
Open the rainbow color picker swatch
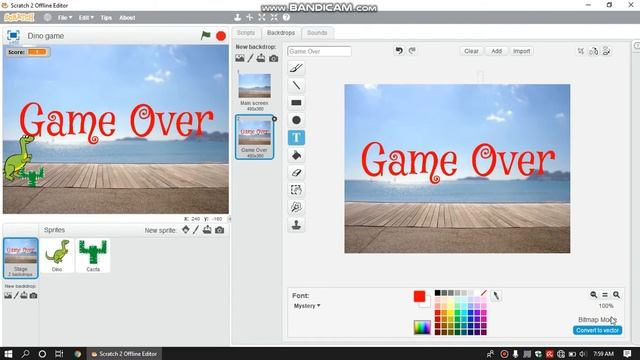422,327
